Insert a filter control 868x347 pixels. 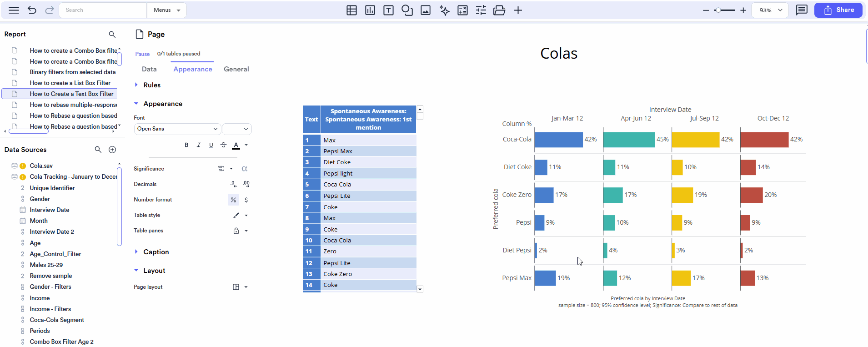(481, 10)
